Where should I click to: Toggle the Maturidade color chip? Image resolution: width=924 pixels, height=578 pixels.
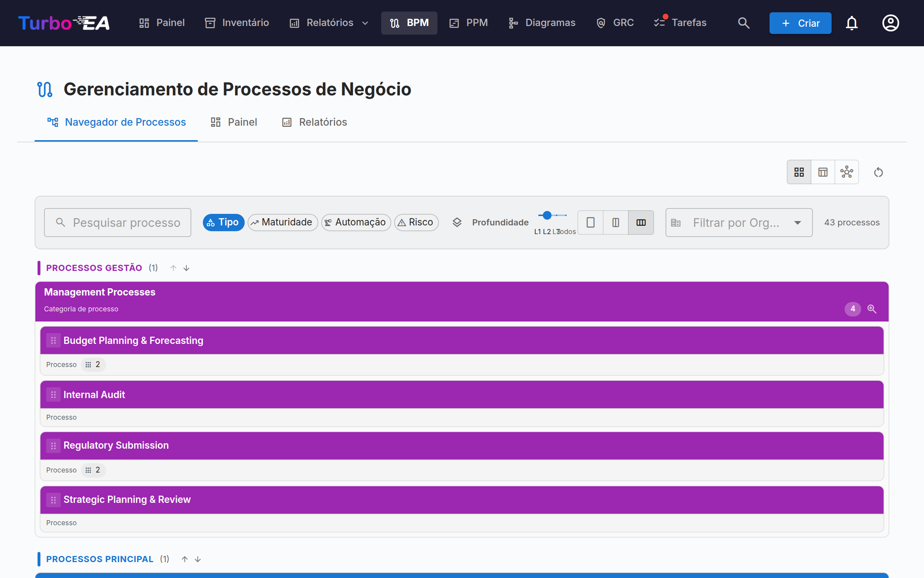(283, 223)
